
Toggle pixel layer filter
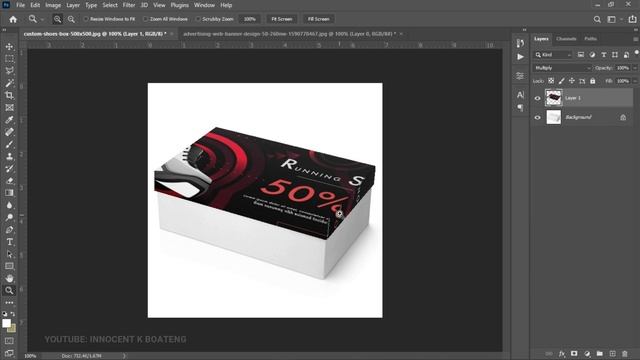tap(581, 55)
